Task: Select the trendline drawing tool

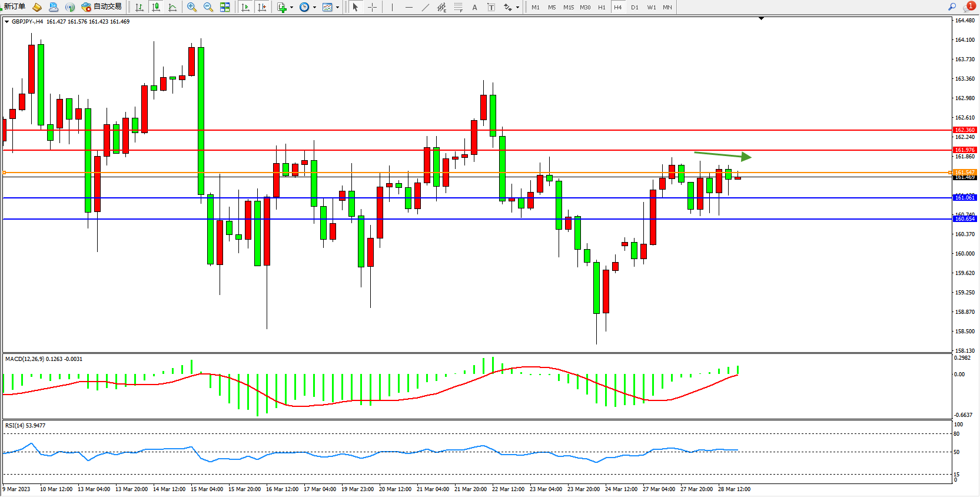Action: (x=426, y=8)
